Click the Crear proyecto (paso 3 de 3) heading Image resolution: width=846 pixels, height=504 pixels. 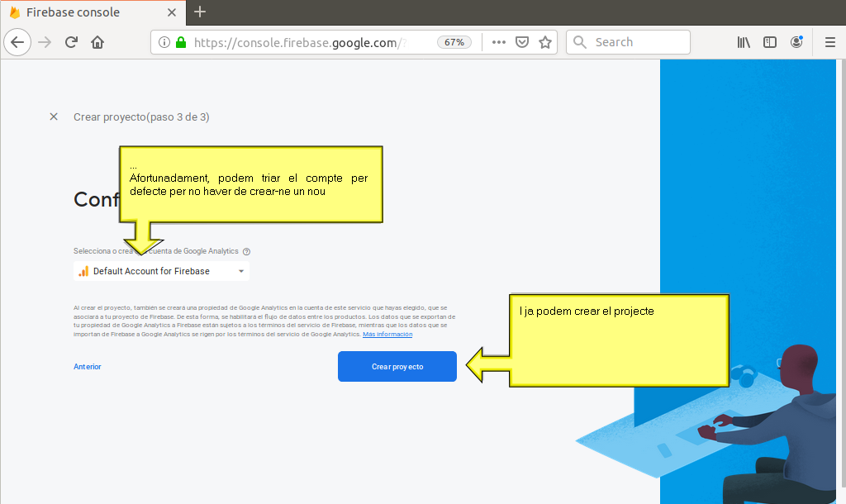point(141,117)
